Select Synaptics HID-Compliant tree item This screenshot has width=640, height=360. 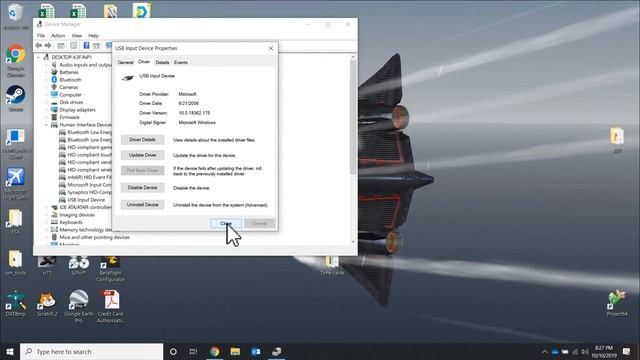(85, 192)
